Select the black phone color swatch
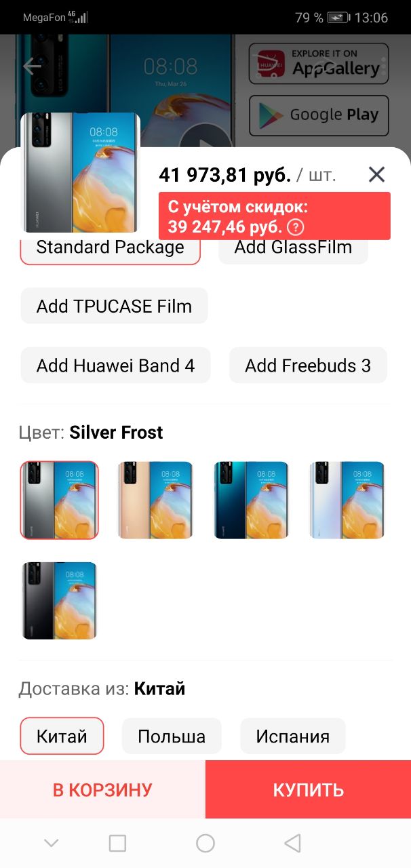Viewport: 411px width, 868px height. click(x=59, y=601)
